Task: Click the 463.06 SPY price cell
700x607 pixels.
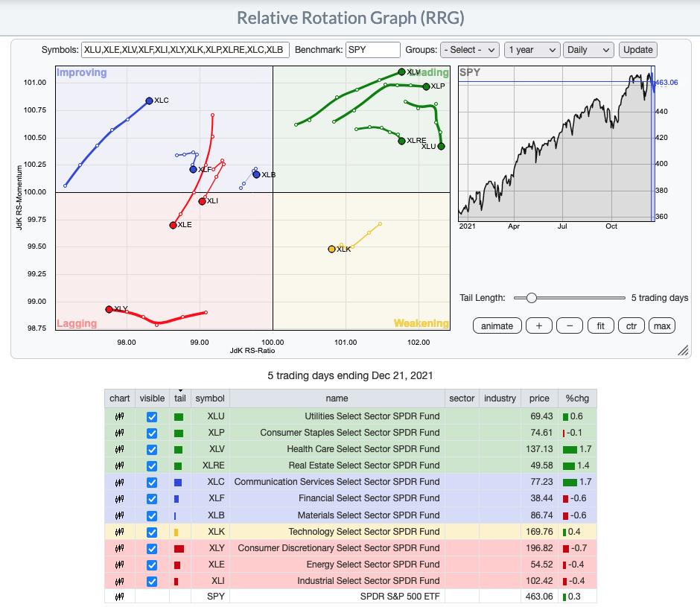Action: 539,597
